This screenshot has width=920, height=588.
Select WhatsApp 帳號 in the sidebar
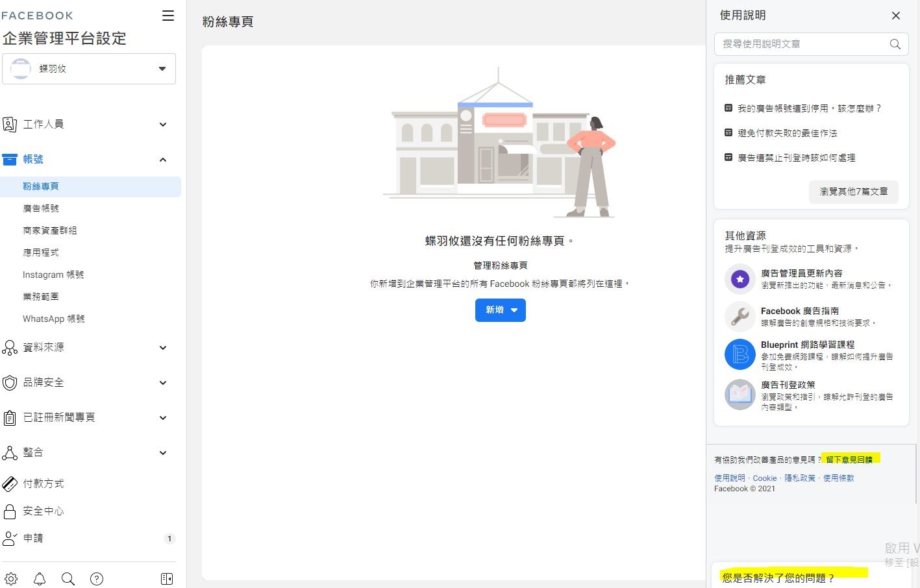tap(54, 319)
